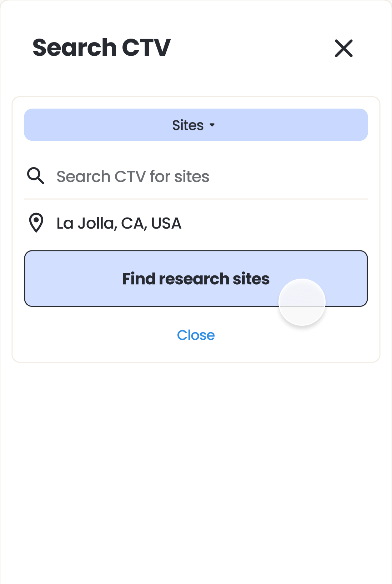Dismiss the Search CTV dialog with X
The image size is (392, 584).
tap(343, 48)
